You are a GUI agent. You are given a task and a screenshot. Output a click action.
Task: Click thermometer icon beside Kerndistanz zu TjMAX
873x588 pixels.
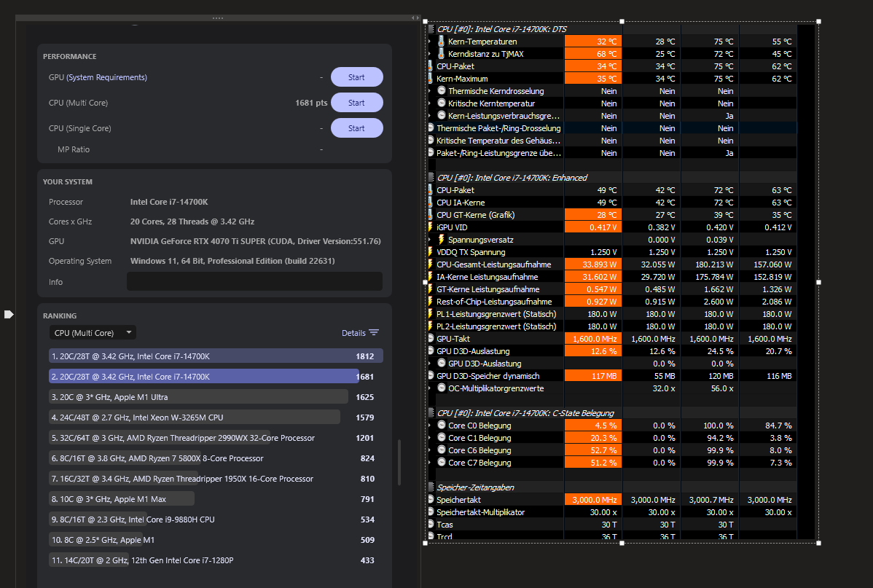[x=442, y=53]
